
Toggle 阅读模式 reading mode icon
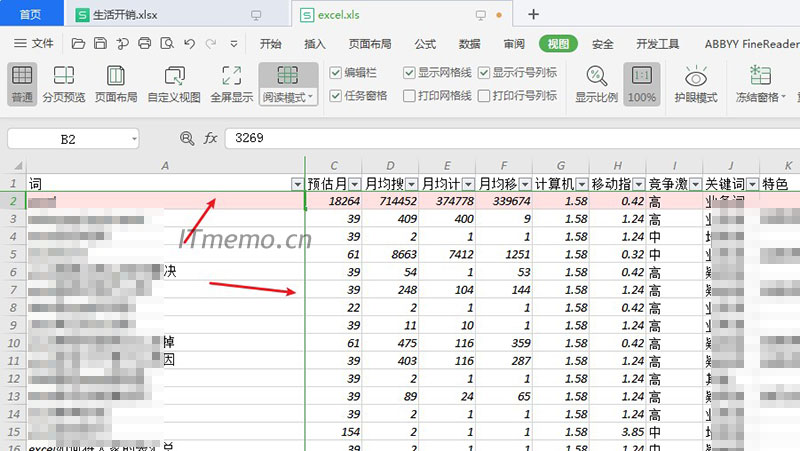pos(288,76)
